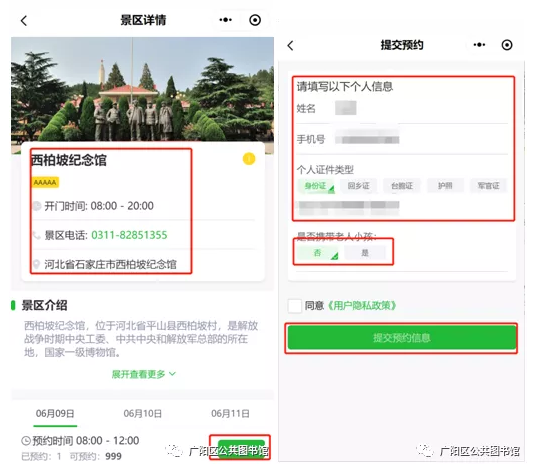Tap the green reserve button for 08:00 - 12:00
Image resolution: width=534 pixels, height=470 pixels.
[x=241, y=449]
